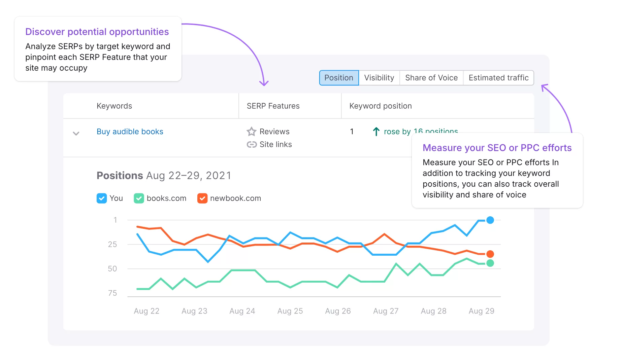Select the Position tab
Image resolution: width=623 pixels, height=364 pixels.
339,78
